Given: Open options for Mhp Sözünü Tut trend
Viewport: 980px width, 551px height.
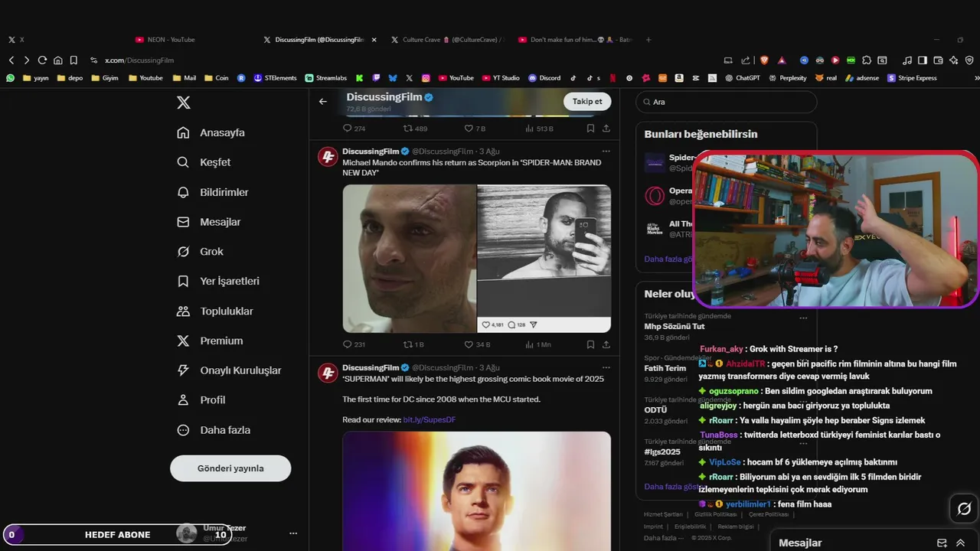Looking at the screenshot, I should tap(803, 318).
